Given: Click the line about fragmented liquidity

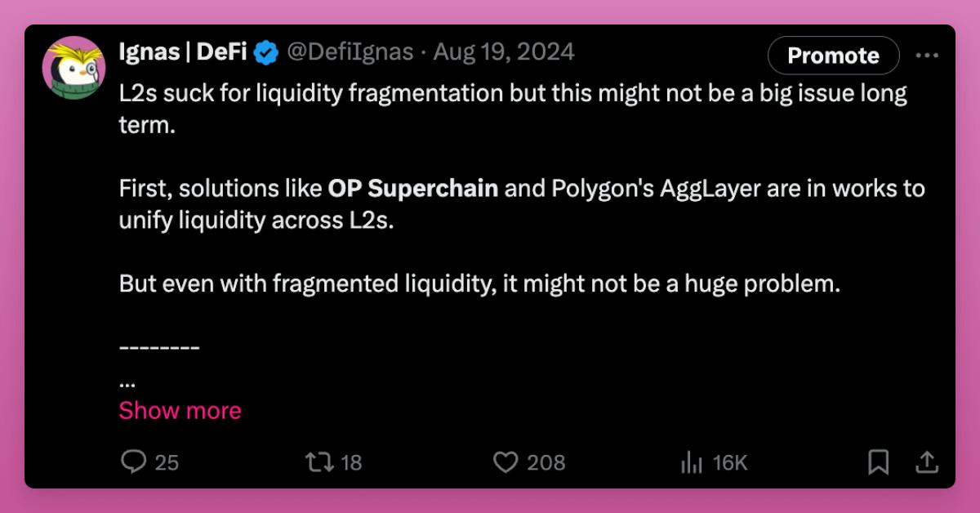Looking at the screenshot, I should pos(479,283).
